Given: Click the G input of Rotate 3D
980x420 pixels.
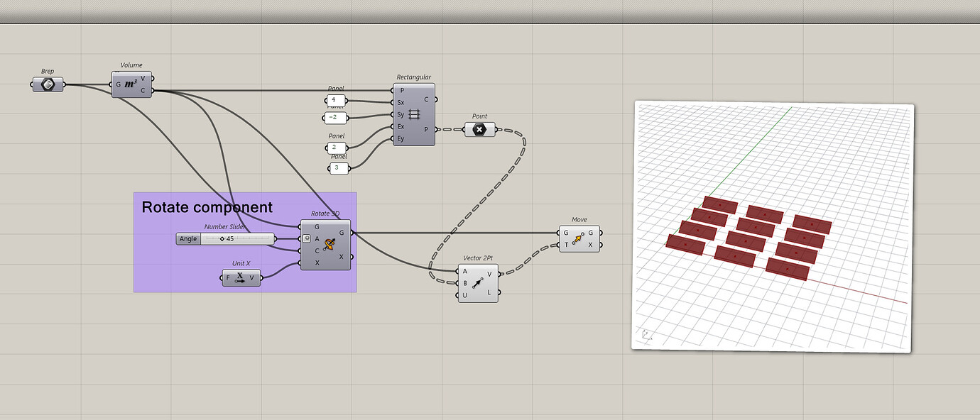Looking at the screenshot, I should [x=317, y=226].
